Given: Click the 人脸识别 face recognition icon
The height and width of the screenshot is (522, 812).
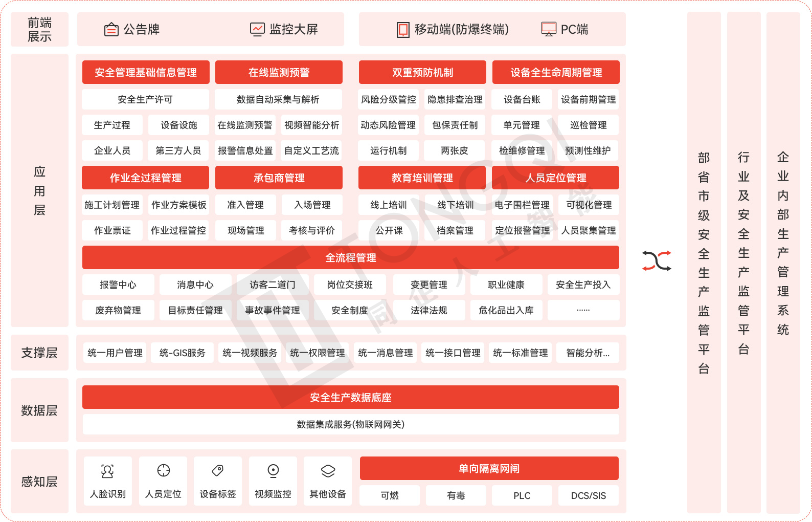Looking at the screenshot, I should click(107, 471).
